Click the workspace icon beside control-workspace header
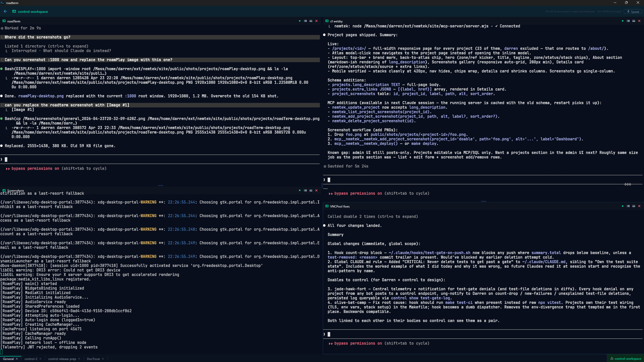 (14, 12)
